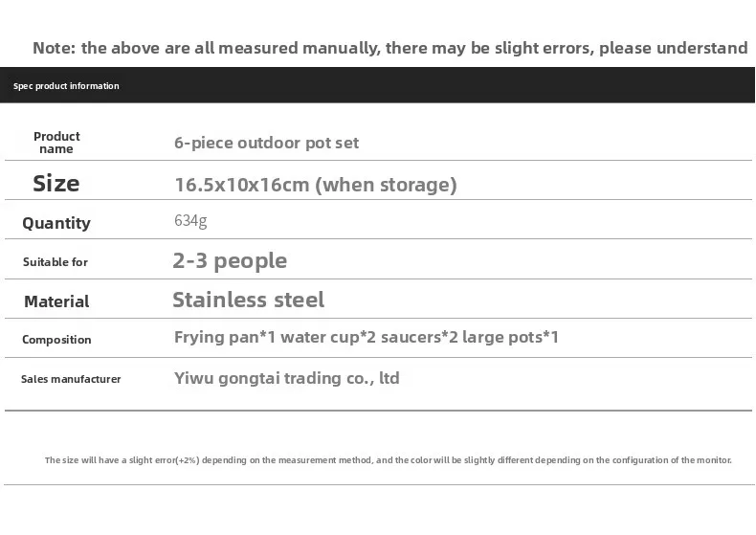Click '6-piece outdoor pot set' text
The height and width of the screenshot is (535, 756).
coord(266,143)
